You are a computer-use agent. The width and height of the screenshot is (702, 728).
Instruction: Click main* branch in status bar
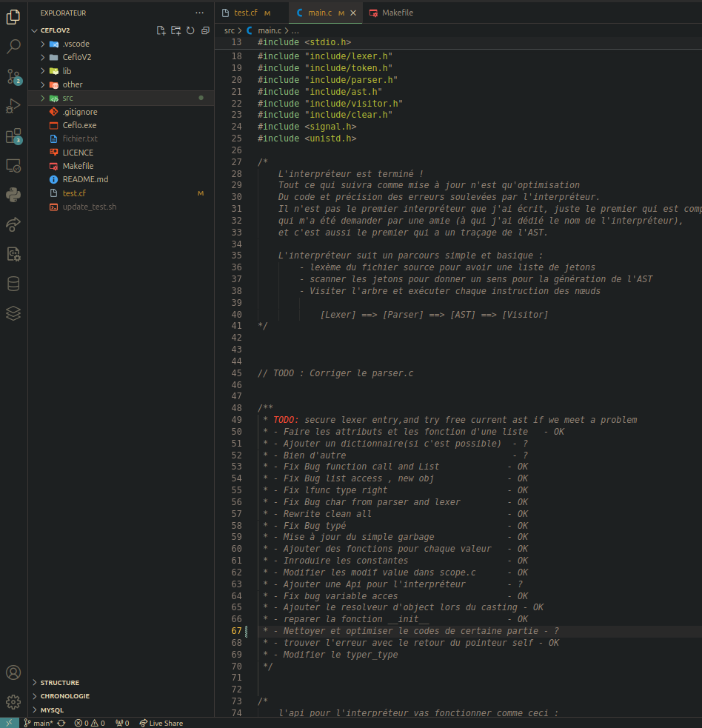39,723
